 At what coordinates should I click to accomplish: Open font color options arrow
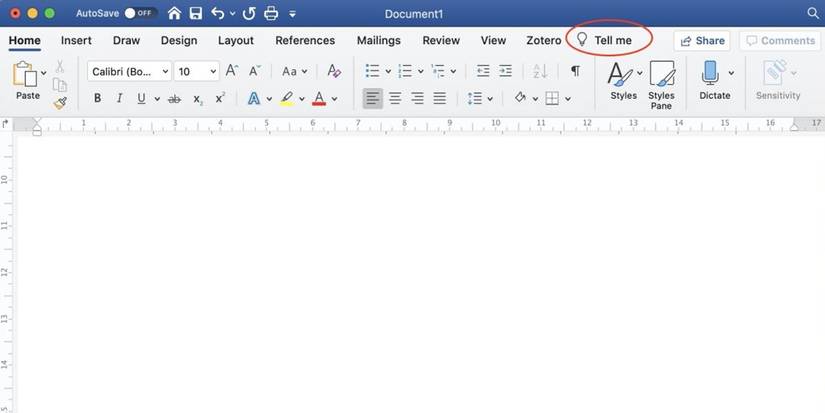pos(334,99)
